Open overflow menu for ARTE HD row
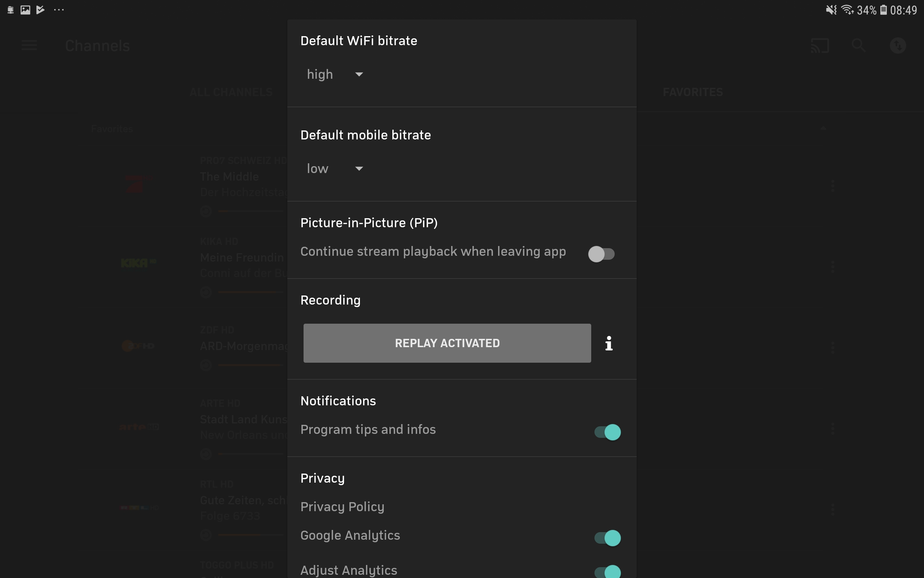The width and height of the screenshot is (924, 578). [x=833, y=428]
